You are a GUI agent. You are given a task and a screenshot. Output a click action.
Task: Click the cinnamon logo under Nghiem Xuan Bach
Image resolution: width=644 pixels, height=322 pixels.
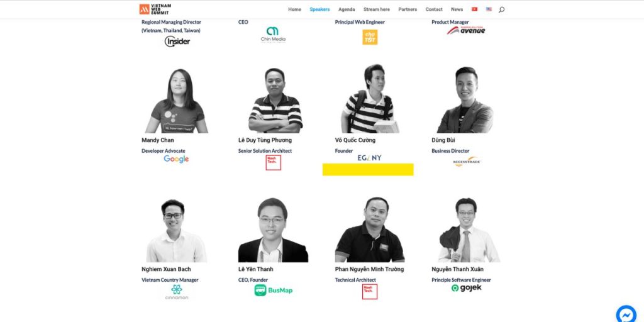[177, 292]
